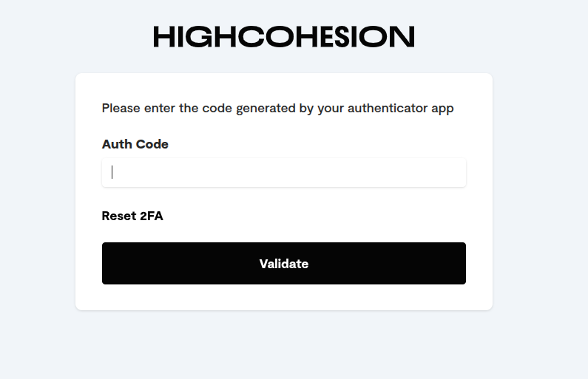Image resolution: width=588 pixels, height=379 pixels.
Task: Click the Auth Code label
Action: (x=135, y=144)
